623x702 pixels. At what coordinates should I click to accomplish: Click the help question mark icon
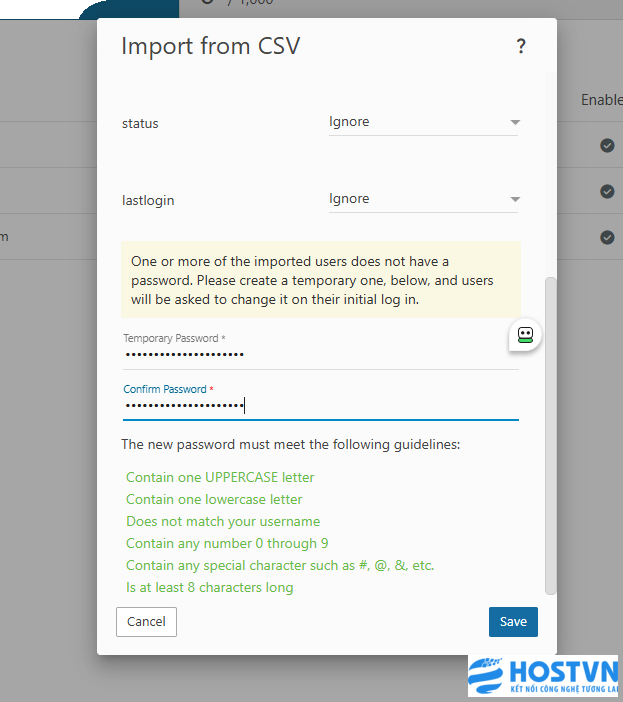click(521, 46)
